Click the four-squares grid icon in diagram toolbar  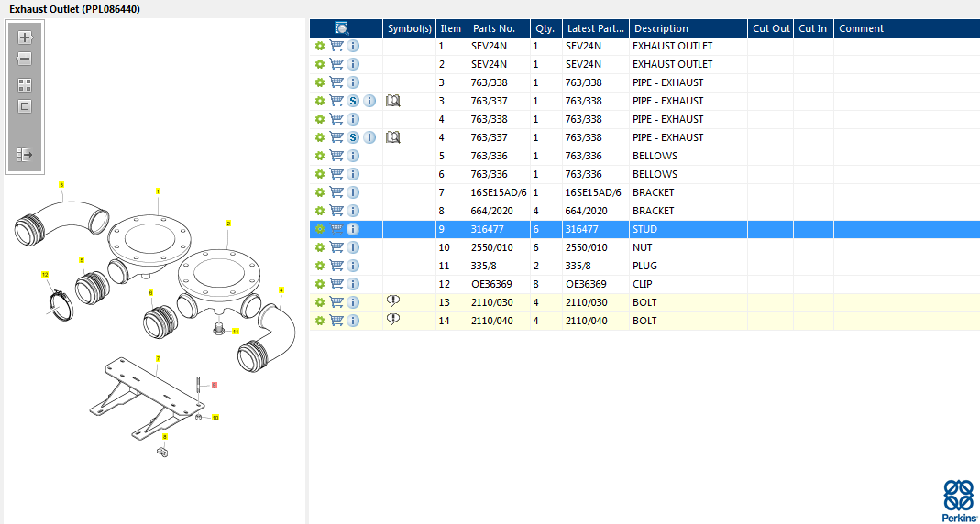click(x=25, y=84)
